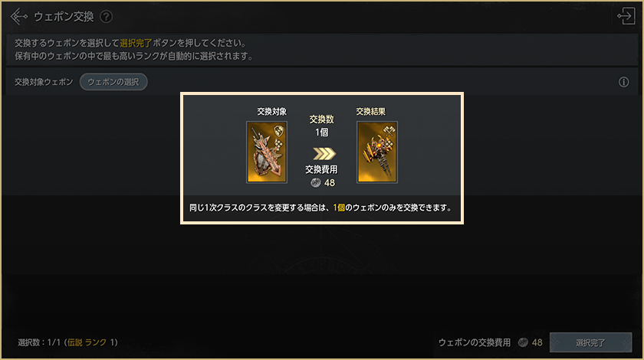The width and height of the screenshot is (644, 360).
Task: Click the coin icon beside 交換費用 48
Action: [315, 182]
